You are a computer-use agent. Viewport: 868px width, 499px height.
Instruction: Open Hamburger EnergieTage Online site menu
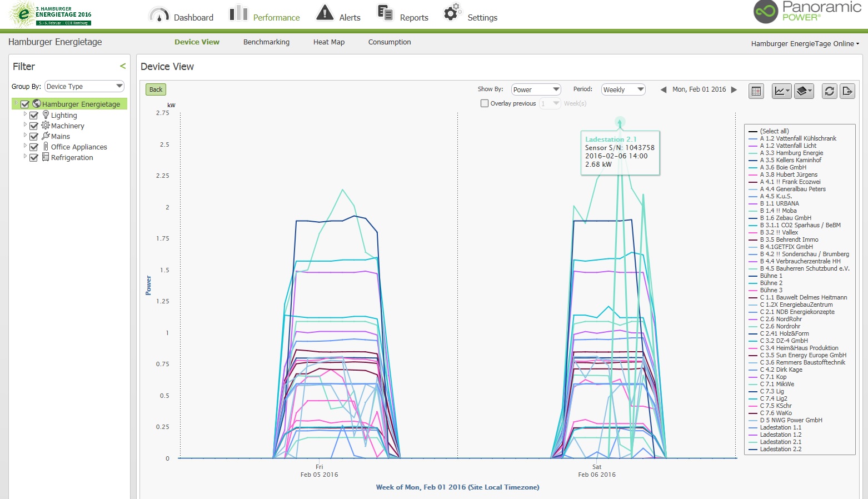(804, 44)
